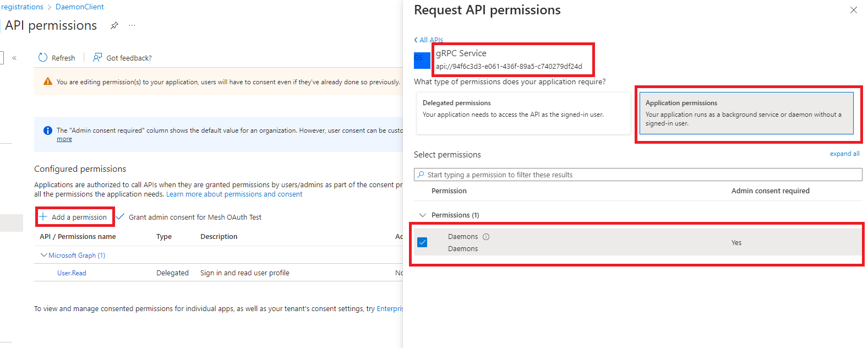Open DaemonClient breadcrumb link
The width and height of the screenshot is (868, 348).
point(80,7)
